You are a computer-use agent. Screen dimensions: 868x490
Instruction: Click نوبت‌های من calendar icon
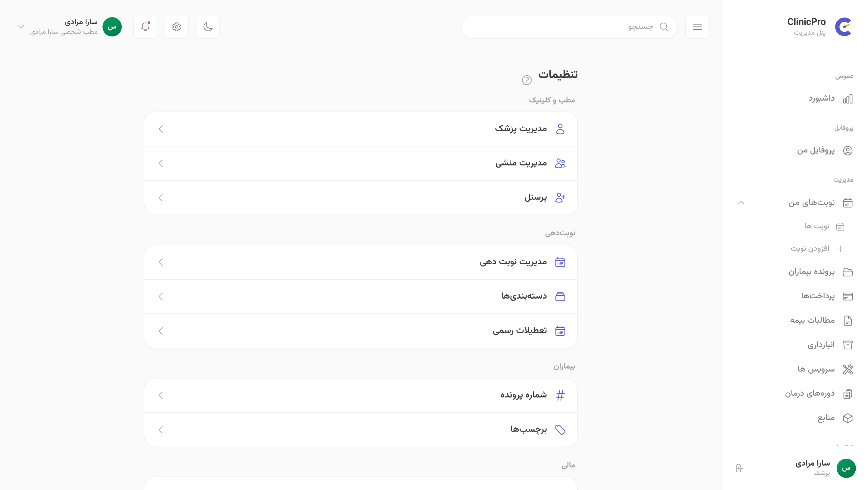[x=848, y=203]
